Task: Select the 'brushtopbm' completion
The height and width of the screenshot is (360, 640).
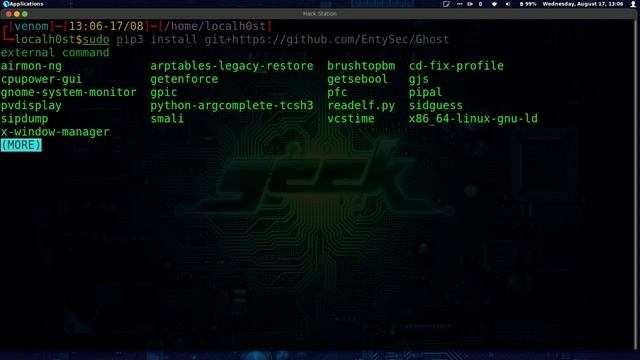Action: click(x=361, y=66)
